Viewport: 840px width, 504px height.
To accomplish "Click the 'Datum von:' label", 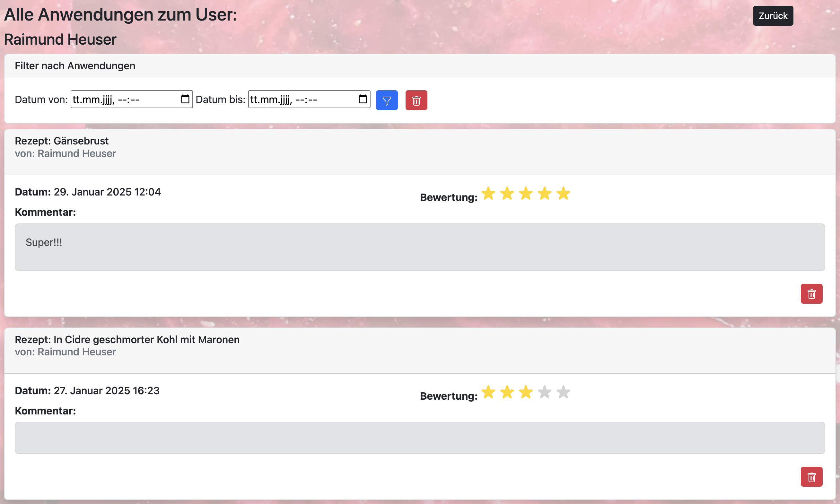I will point(41,100).
